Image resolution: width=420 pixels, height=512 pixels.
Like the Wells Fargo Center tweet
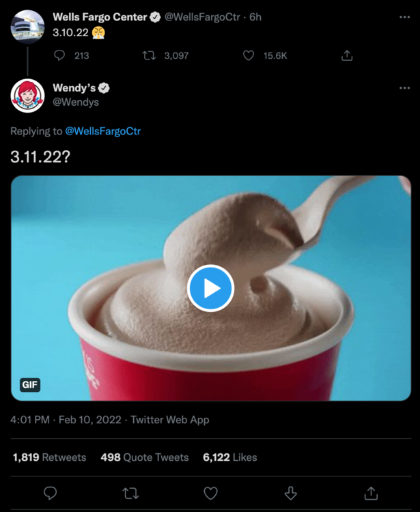coord(249,55)
